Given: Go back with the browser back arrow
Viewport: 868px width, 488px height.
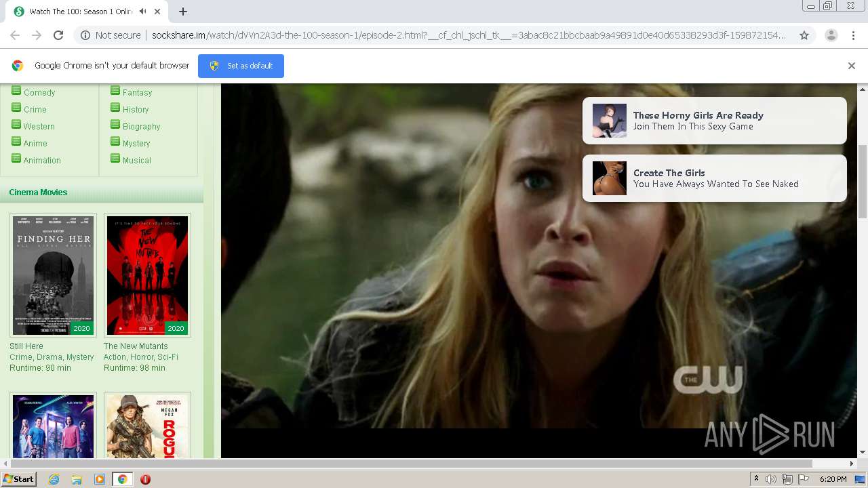Looking at the screenshot, I should (x=15, y=35).
